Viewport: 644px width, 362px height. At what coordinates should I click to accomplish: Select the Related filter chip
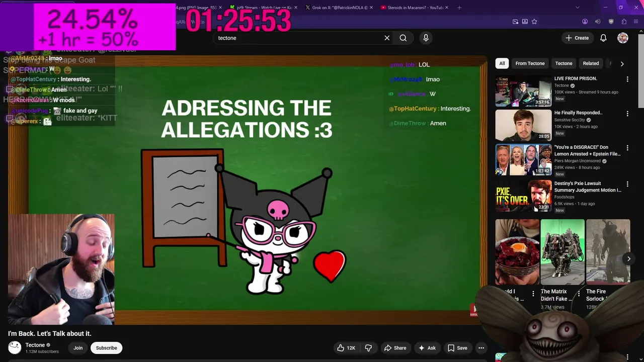point(591,63)
